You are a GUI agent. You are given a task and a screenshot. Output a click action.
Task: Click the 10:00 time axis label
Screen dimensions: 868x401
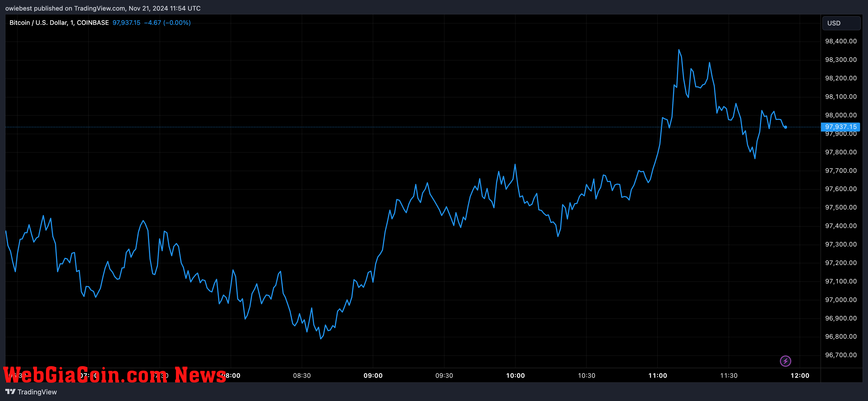[x=516, y=375]
